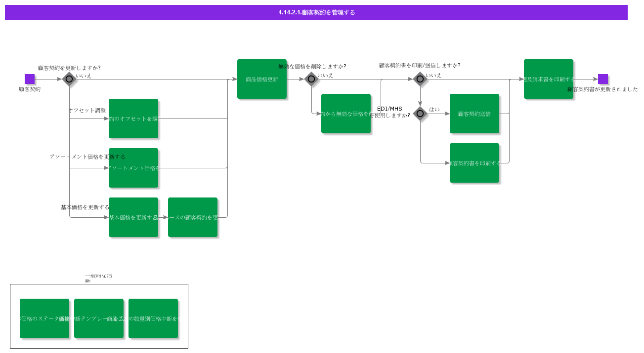Open the 顧客契約送信 process box
The width and height of the screenshot is (644, 353).
click(474, 114)
